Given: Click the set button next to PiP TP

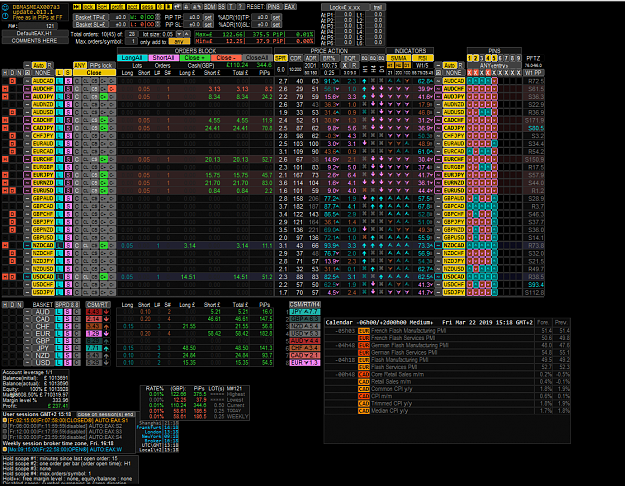Looking at the screenshot, I should [208, 18].
